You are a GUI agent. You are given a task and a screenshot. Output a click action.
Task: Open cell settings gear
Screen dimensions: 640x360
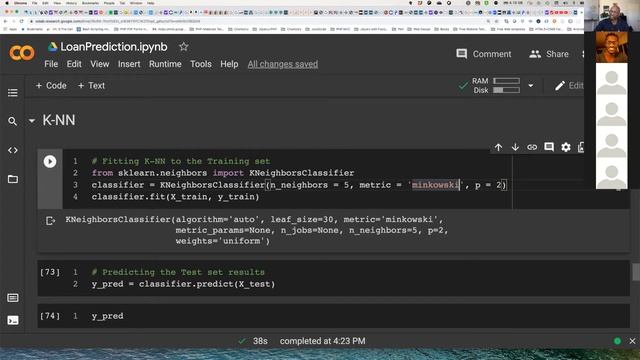click(566, 147)
